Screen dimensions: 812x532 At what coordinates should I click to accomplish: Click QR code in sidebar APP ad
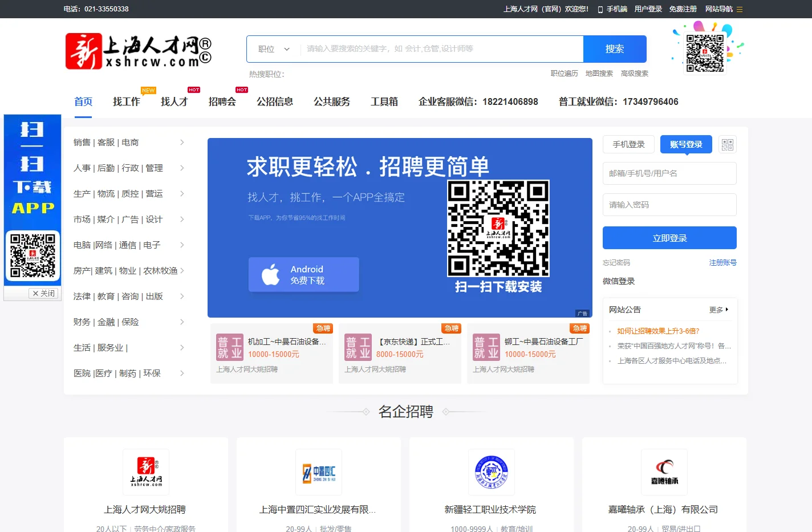coord(33,255)
